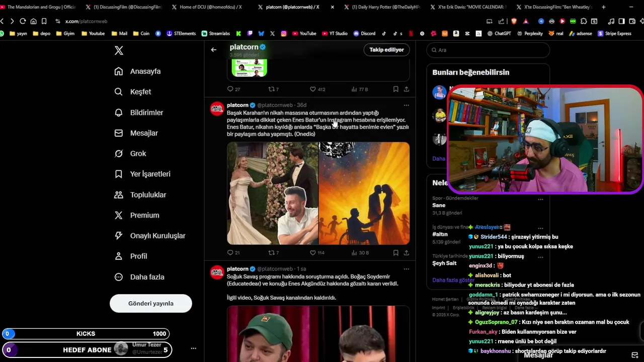Bookmark the post with 114 likes
Screen dimensions: 644x362
pyautogui.click(x=395, y=252)
